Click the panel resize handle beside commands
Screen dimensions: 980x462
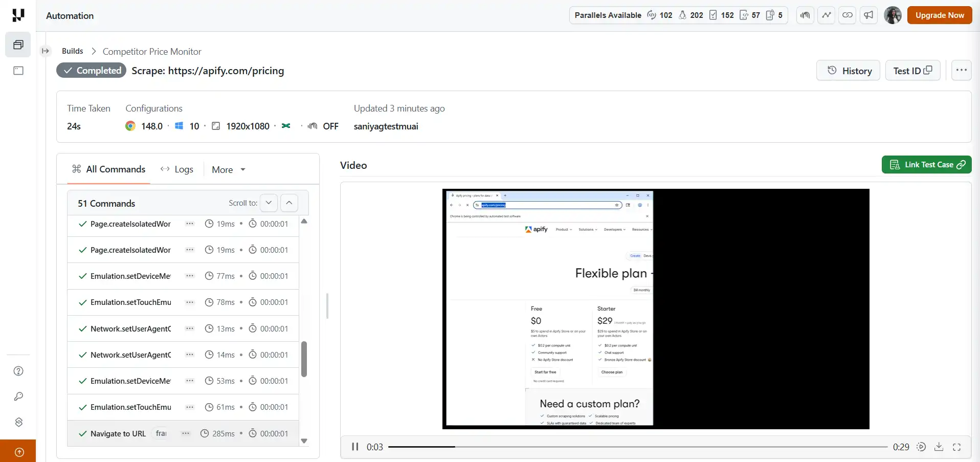click(x=327, y=306)
